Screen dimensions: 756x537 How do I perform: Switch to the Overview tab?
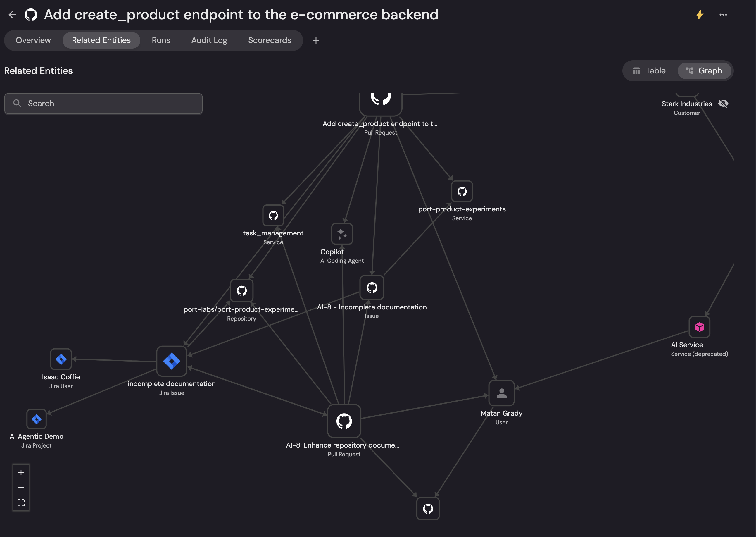click(33, 40)
